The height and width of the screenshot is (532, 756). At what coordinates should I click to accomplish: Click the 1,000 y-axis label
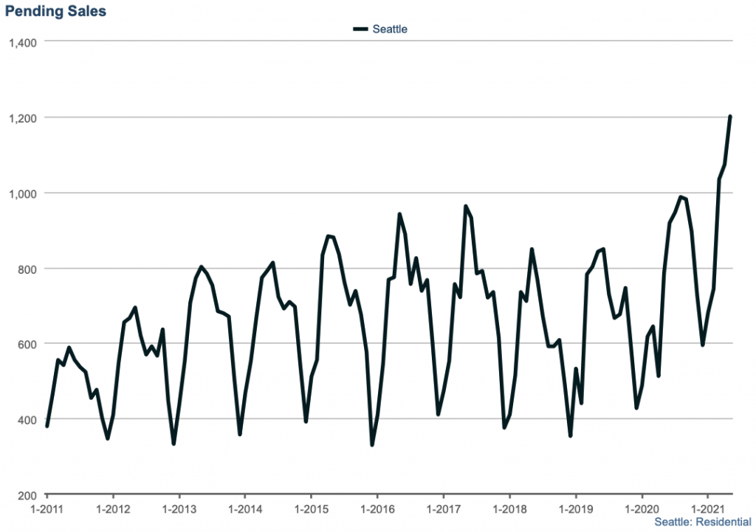23,193
